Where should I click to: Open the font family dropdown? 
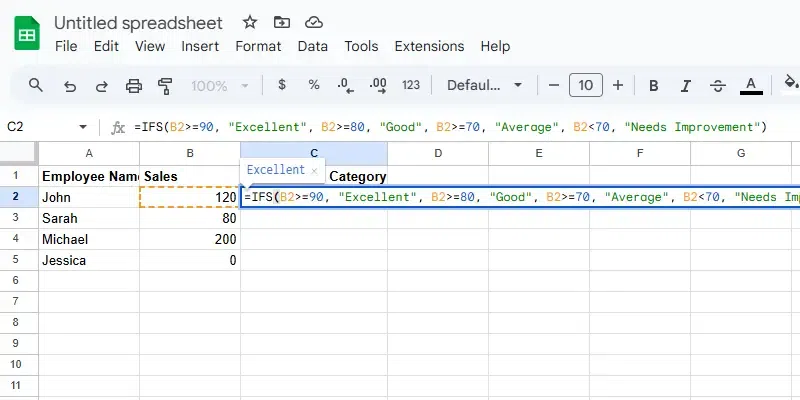486,86
